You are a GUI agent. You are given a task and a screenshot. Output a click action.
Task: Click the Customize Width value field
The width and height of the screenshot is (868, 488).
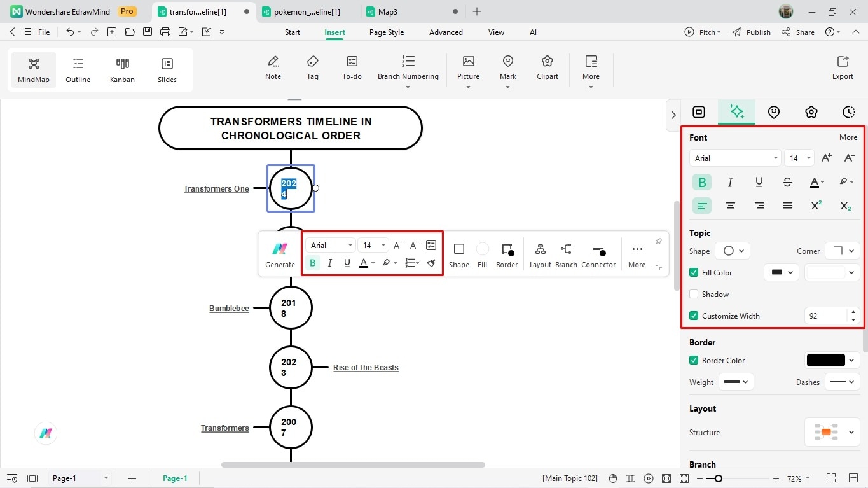826,316
